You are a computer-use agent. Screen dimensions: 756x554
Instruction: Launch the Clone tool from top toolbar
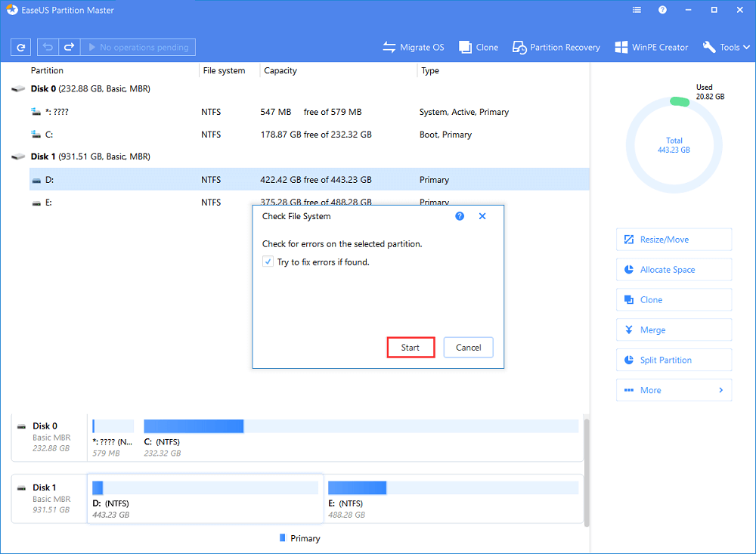point(478,47)
